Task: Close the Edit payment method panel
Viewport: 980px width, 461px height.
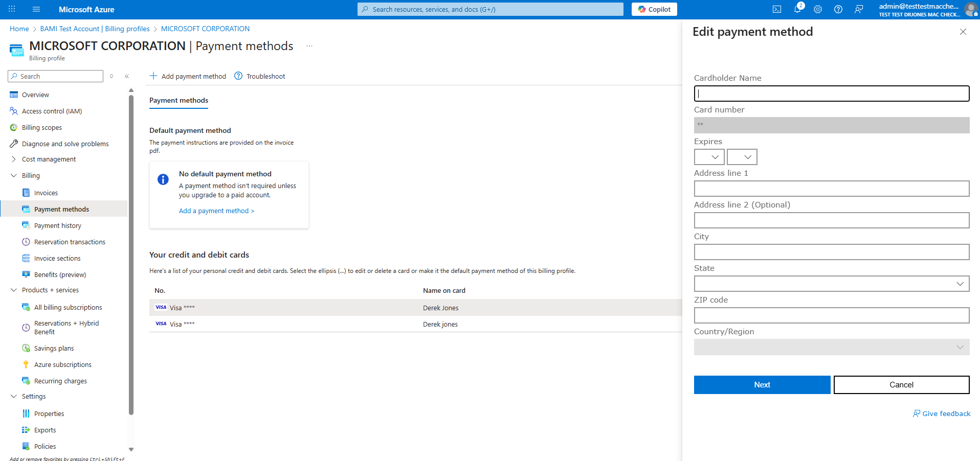Action: click(963, 32)
